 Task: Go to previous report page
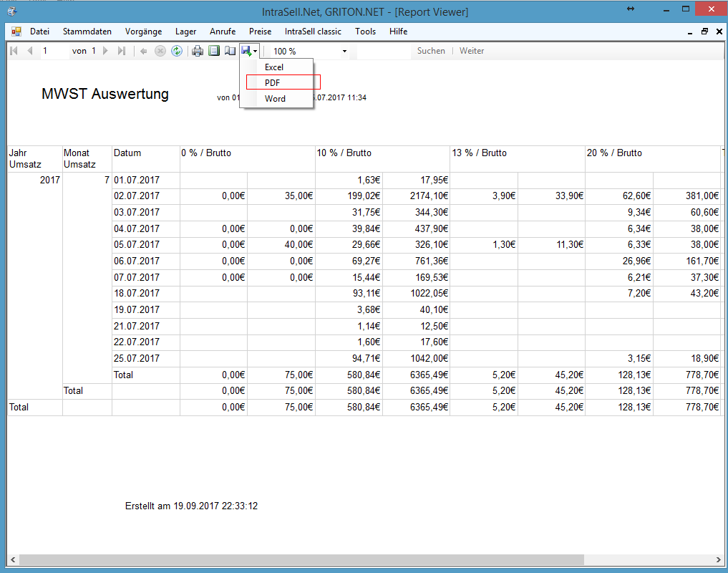coord(30,51)
